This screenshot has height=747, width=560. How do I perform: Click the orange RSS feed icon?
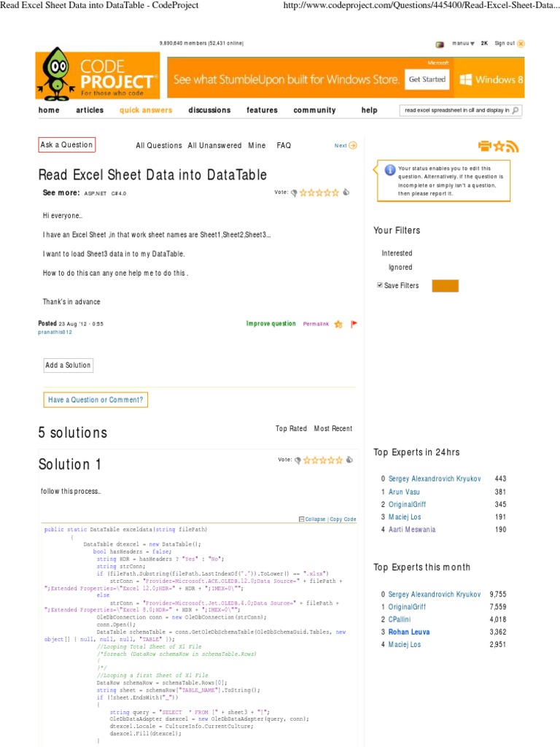point(513,146)
